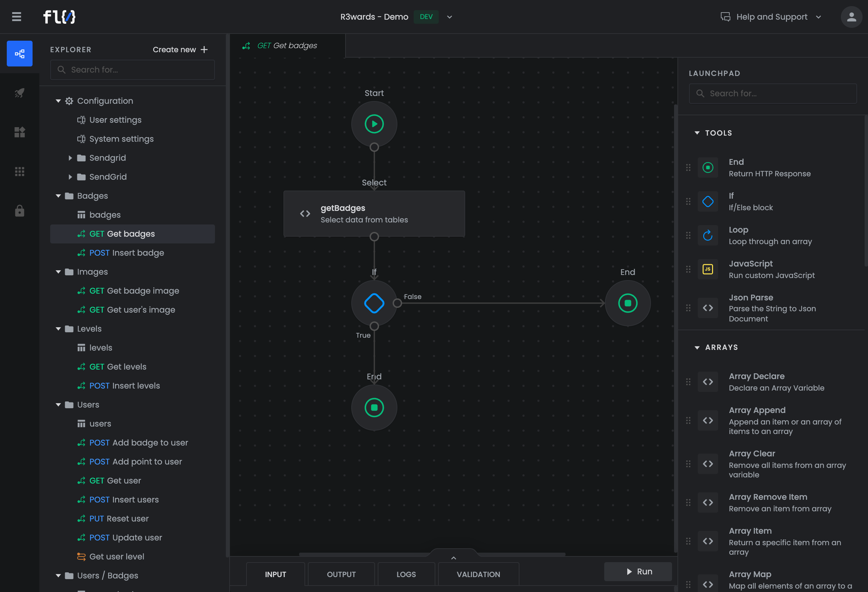Click the Array Clear icon
868x592 pixels.
click(x=707, y=464)
